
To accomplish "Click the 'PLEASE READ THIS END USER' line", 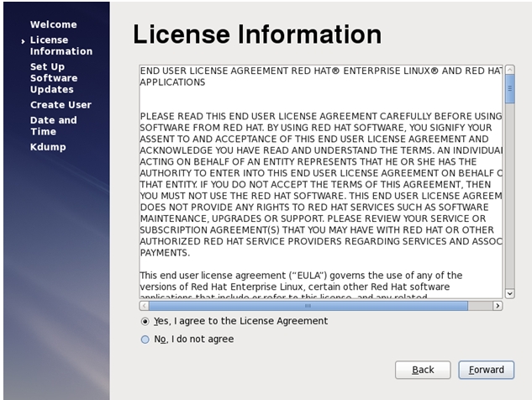I will tap(320, 116).
